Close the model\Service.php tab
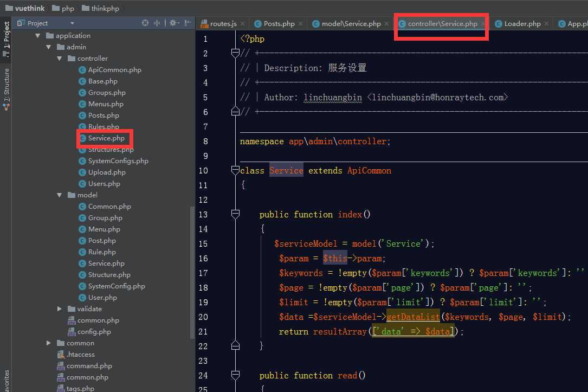The height and width of the screenshot is (392, 588). 386,24
